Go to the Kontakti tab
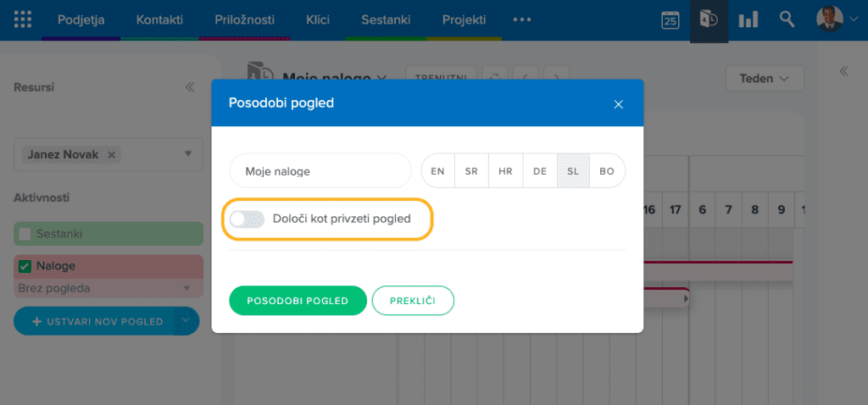 pyautogui.click(x=159, y=20)
